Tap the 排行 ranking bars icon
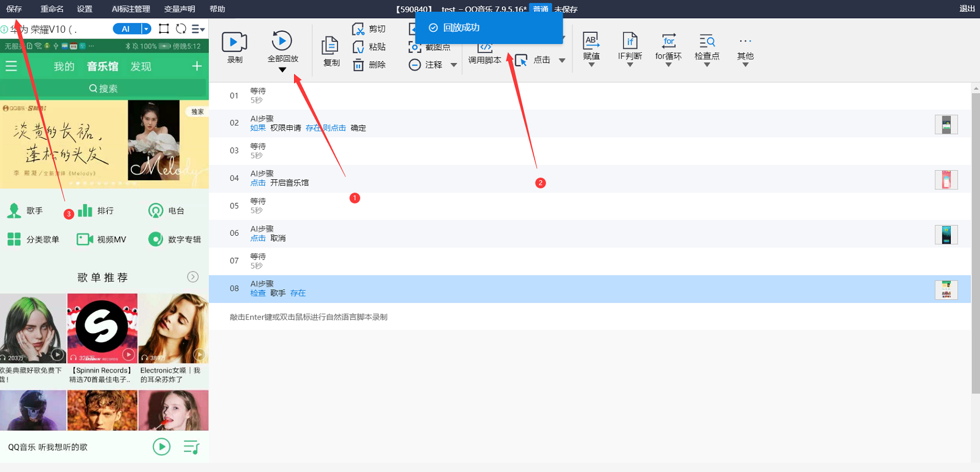The height and width of the screenshot is (472, 980). coord(85,210)
